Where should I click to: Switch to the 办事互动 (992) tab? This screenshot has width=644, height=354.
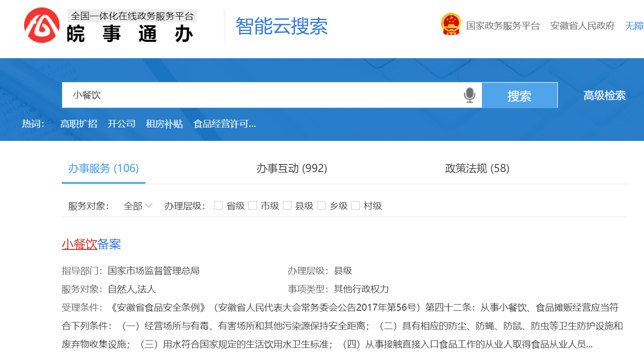(292, 168)
